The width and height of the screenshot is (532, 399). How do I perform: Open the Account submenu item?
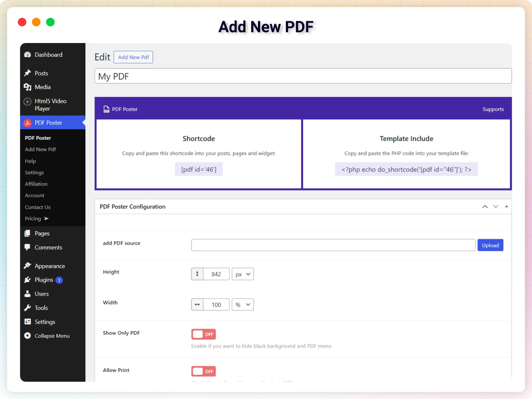coord(35,196)
